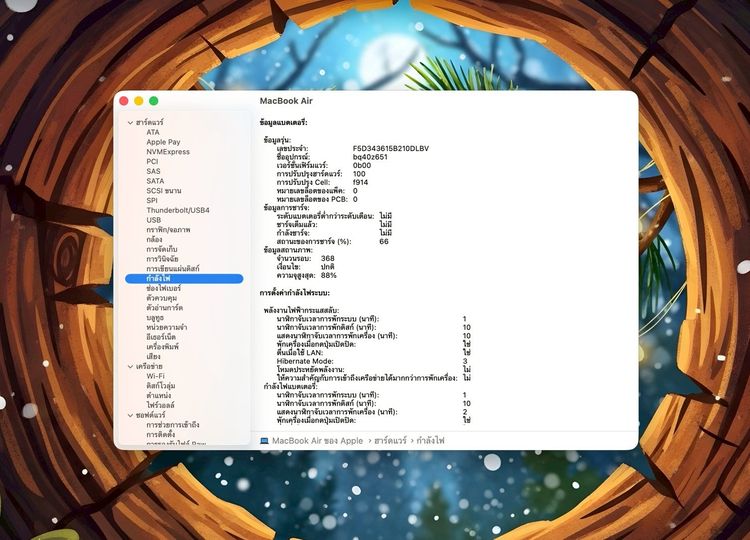Collapse the เครือข่าย section disclosure arrow
This screenshot has height=540, width=750.
tap(129, 366)
